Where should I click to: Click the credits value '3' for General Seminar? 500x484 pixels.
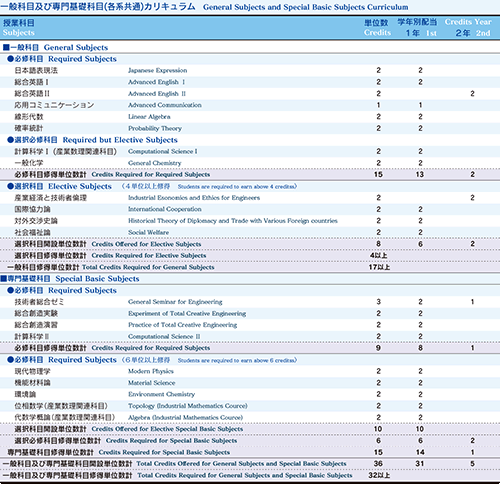click(x=378, y=302)
